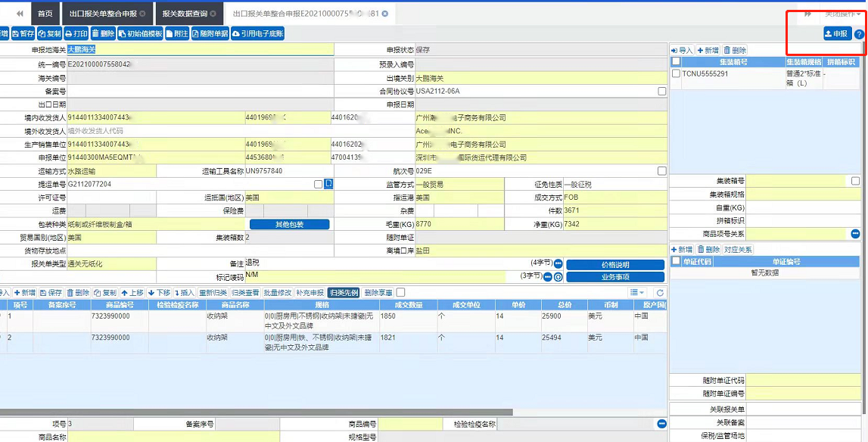Tick the checkbox for container TCNU5555291
Screen dimensions: 868x442
(x=676, y=74)
